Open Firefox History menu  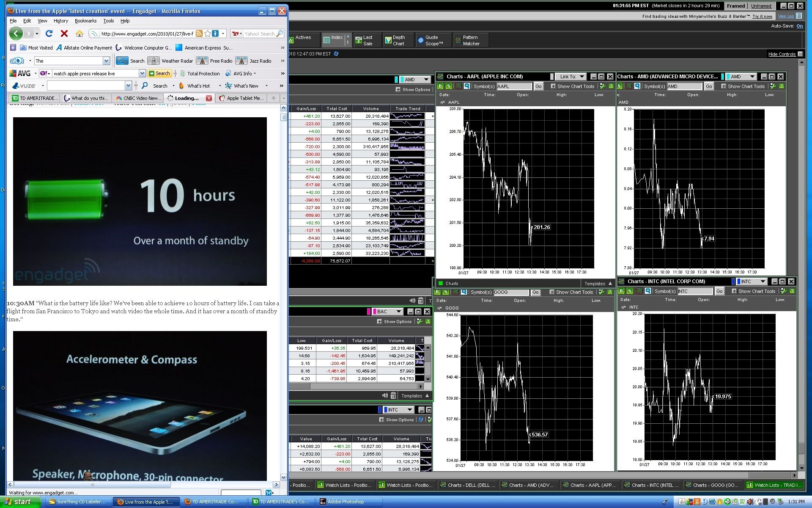[60, 21]
